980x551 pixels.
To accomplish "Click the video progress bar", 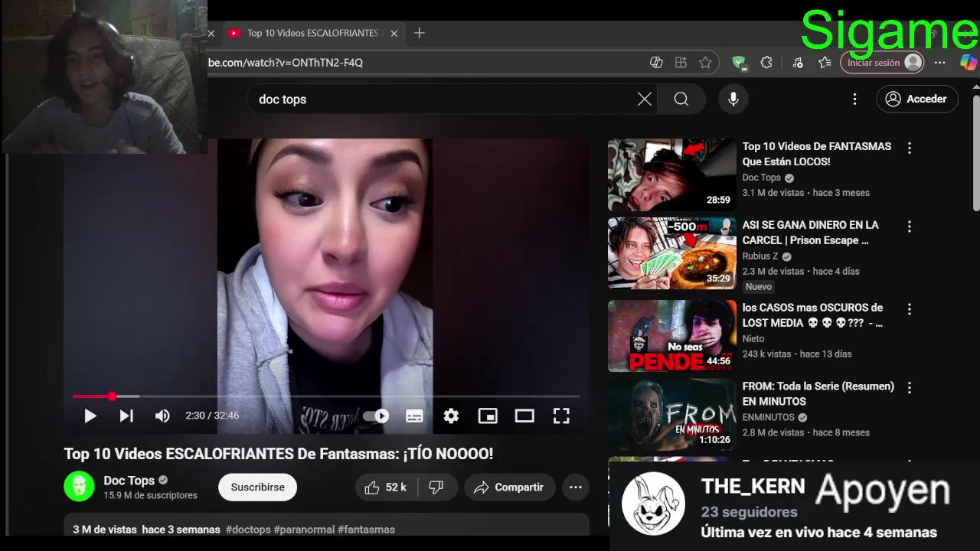I will (x=326, y=396).
